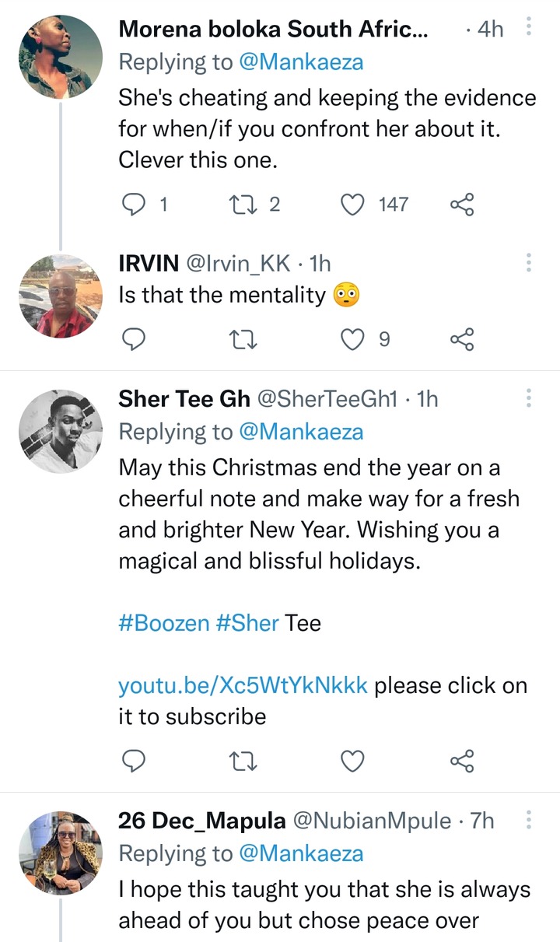560x942 pixels.
Task: Share IRVIN's tweet
Action: (461, 338)
